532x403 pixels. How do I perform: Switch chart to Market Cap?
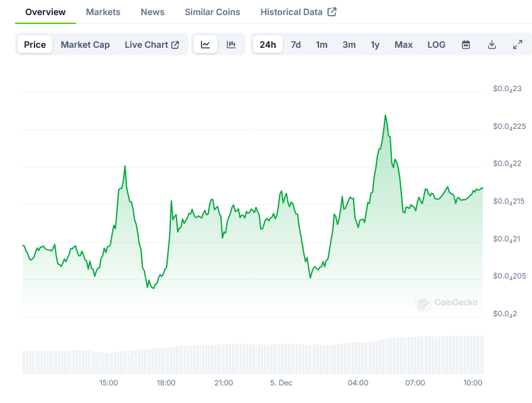pos(85,45)
